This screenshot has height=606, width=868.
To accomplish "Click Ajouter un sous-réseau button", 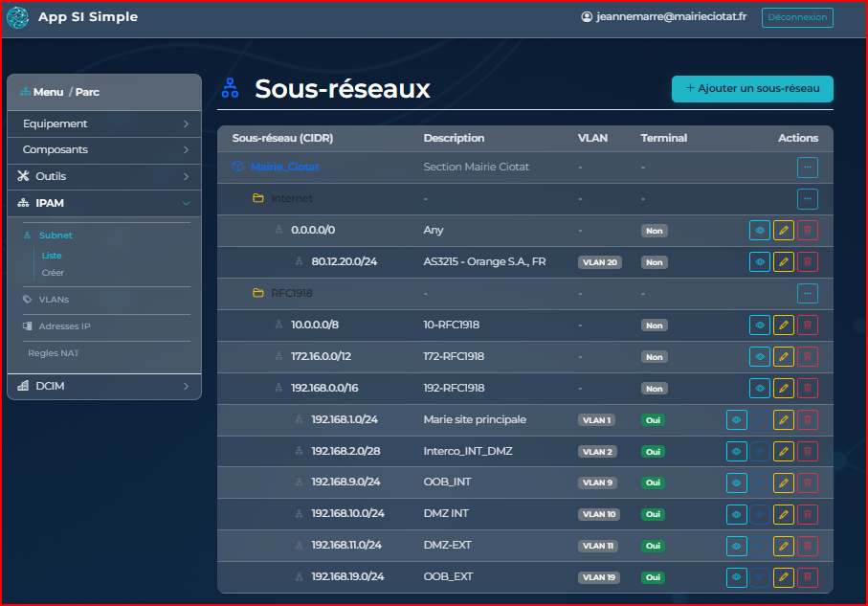I will click(752, 89).
